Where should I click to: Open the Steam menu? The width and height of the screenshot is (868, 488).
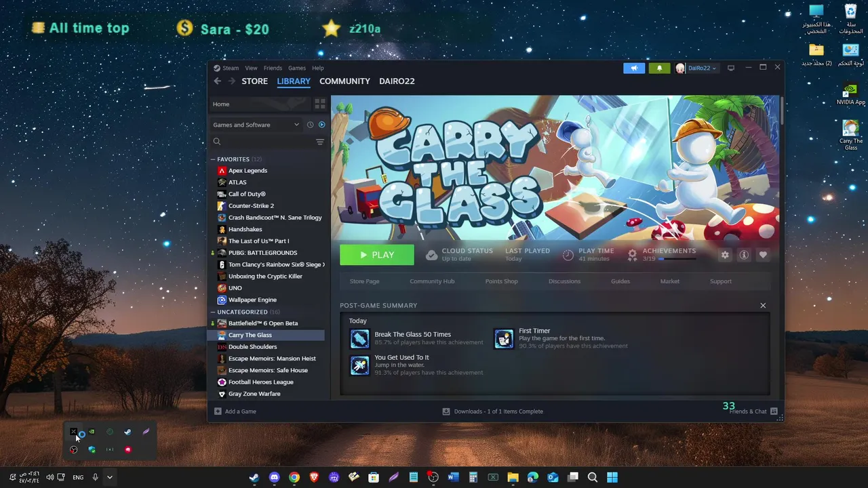click(231, 68)
